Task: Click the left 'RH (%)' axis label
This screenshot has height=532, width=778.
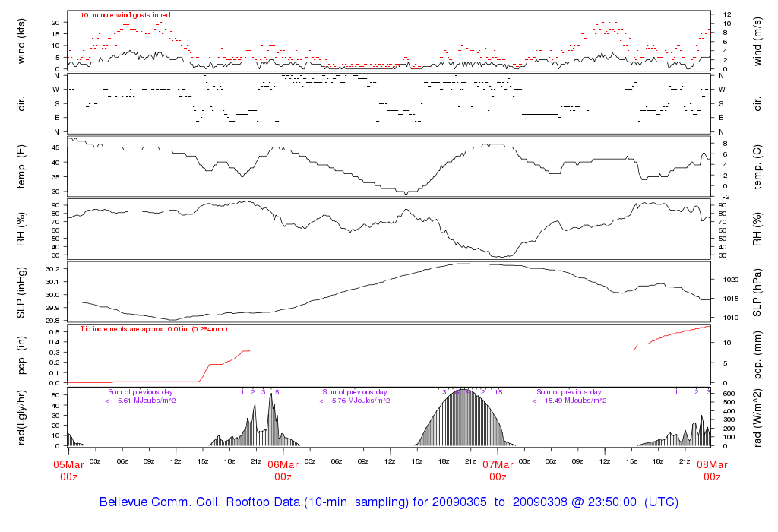Action: tap(21, 230)
